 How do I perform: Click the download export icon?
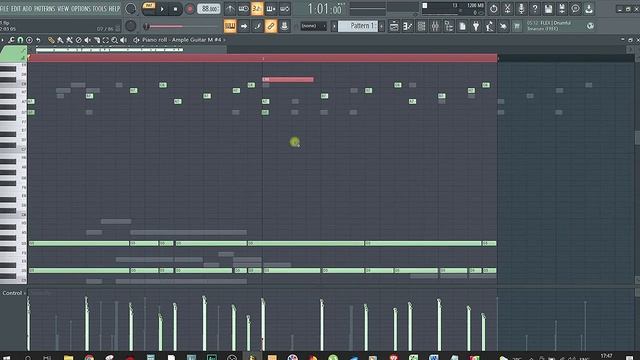589,9
